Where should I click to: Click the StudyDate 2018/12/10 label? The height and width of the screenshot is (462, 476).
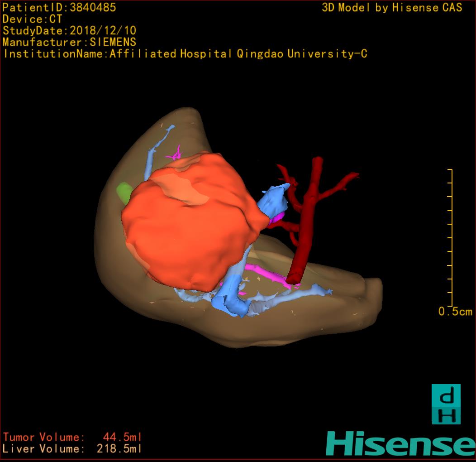[x=70, y=31]
